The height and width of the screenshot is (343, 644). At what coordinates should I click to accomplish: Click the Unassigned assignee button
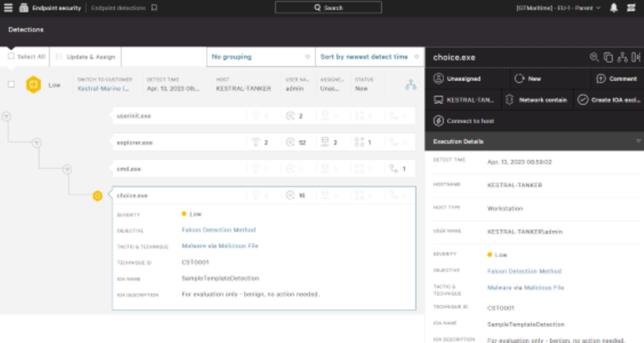467,79
